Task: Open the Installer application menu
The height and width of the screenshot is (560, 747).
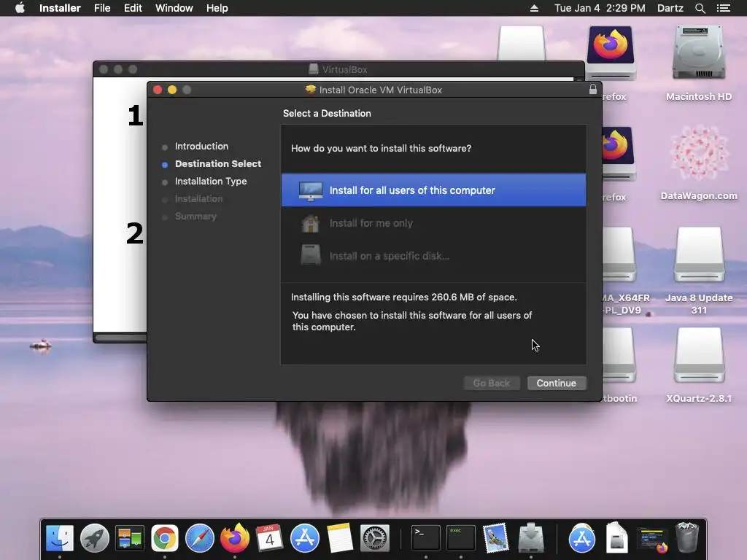Action: pos(60,8)
